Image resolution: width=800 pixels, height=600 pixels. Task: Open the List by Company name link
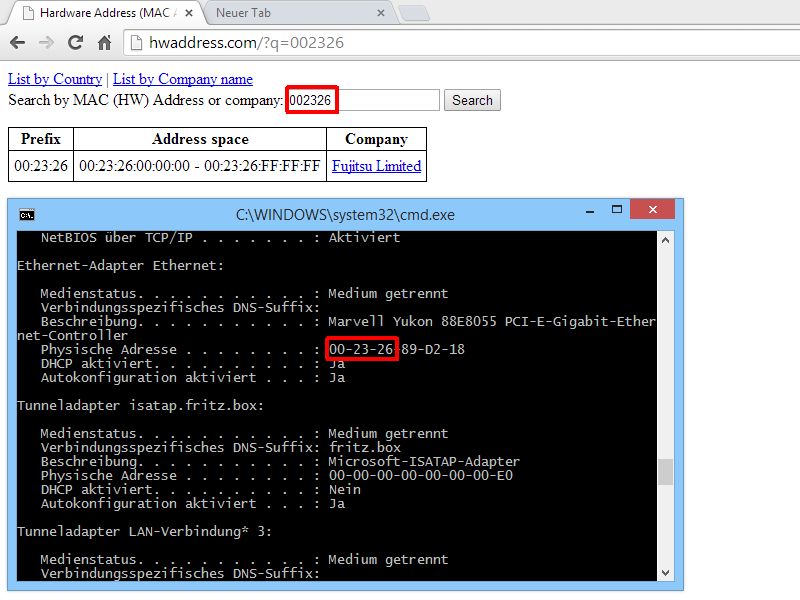[183, 79]
